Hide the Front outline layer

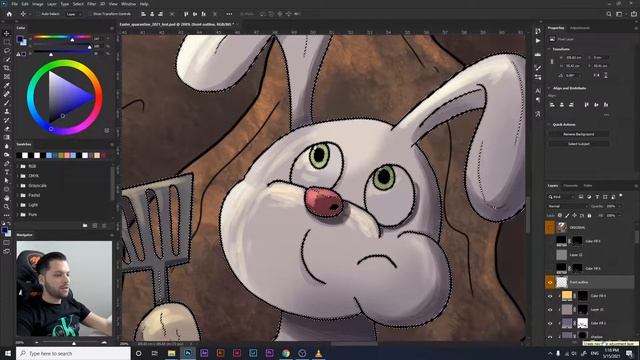point(550,282)
